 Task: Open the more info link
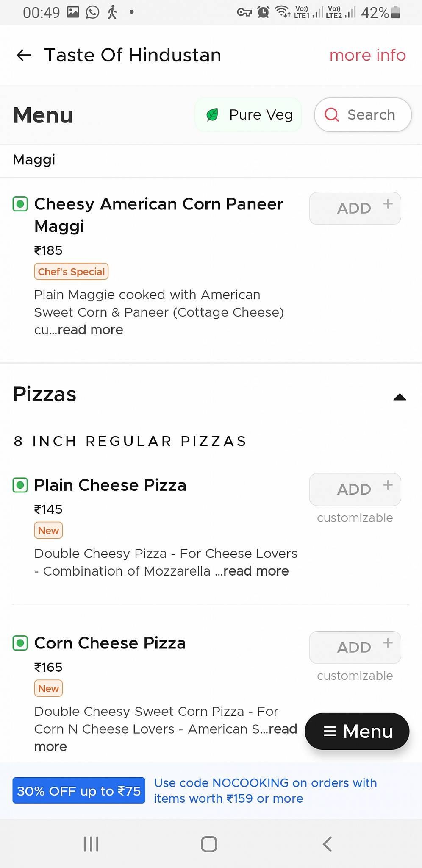367,55
